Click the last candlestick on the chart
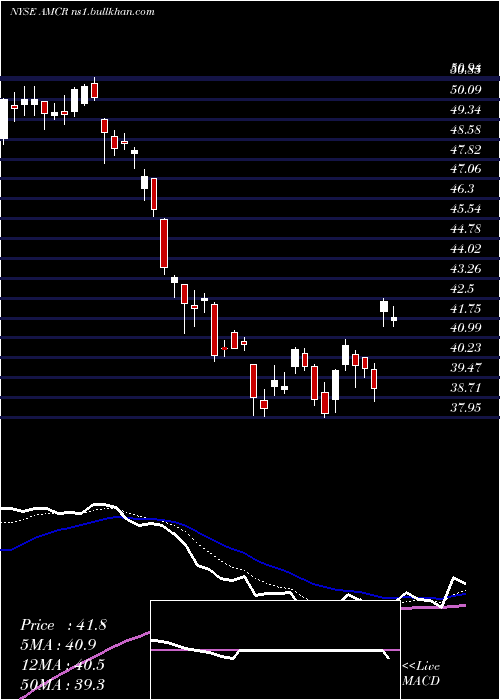The width and height of the screenshot is (500, 700). pyautogui.click(x=394, y=318)
